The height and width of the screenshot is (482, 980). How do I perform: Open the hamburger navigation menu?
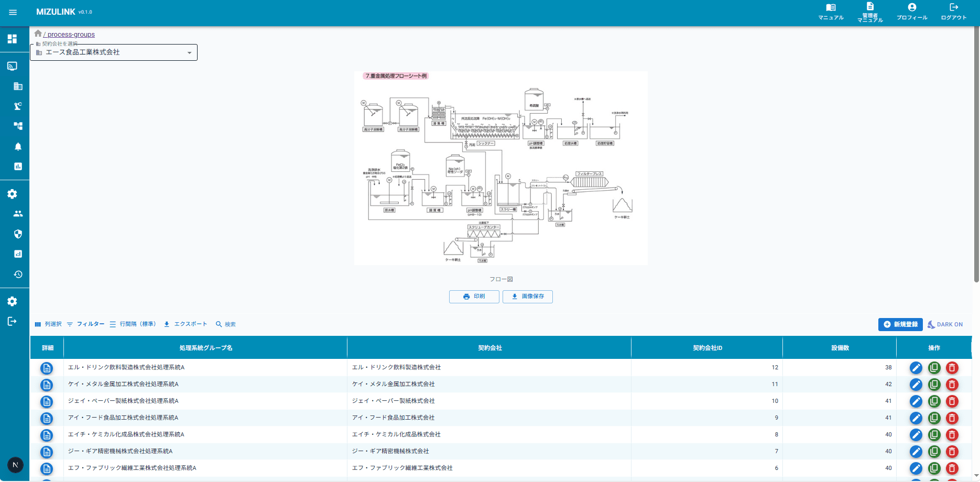(x=13, y=12)
